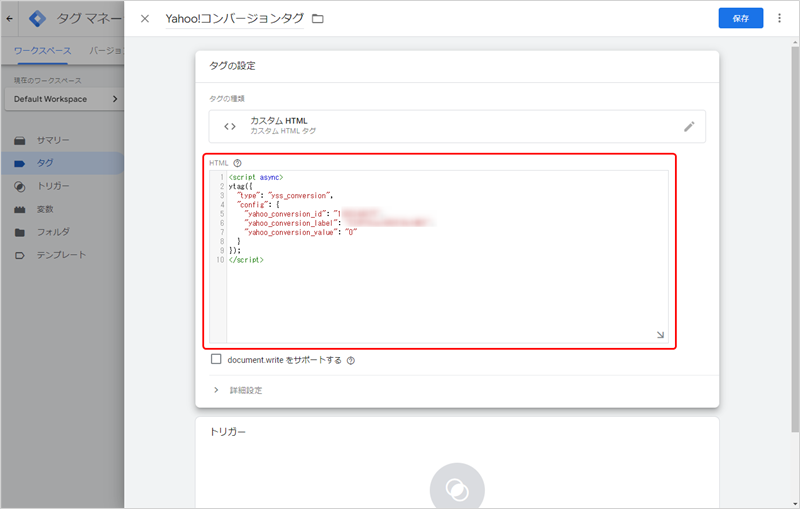Click the トリガー section heading
Image resolution: width=800 pixels, height=509 pixels.
click(x=228, y=432)
